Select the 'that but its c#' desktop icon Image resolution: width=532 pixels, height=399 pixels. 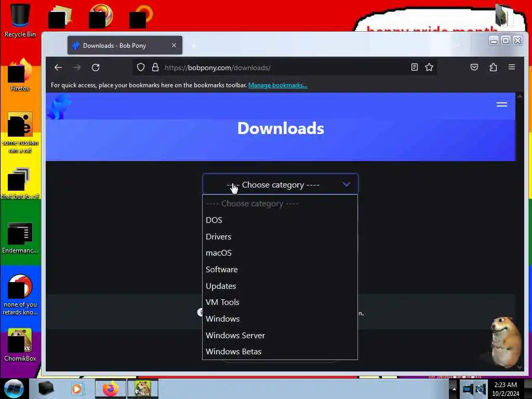pyautogui.click(x=20, y=183)
